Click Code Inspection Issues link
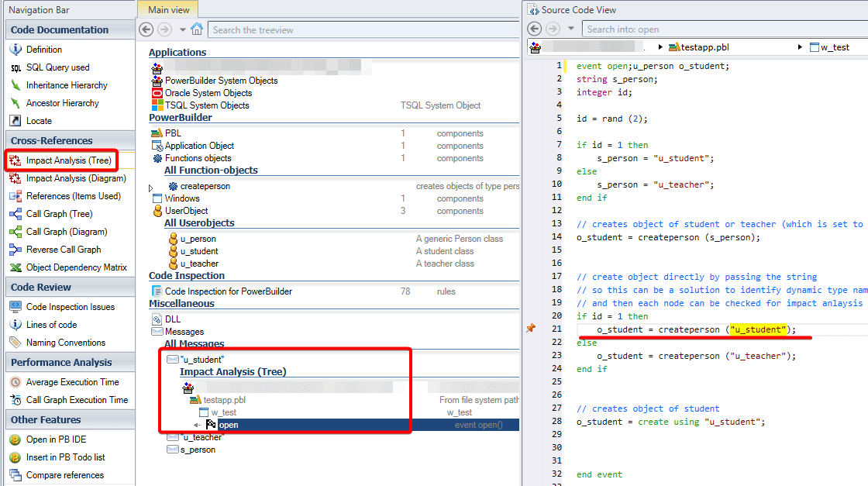This screenshot has width=868, height=486. tap(70, 307)
